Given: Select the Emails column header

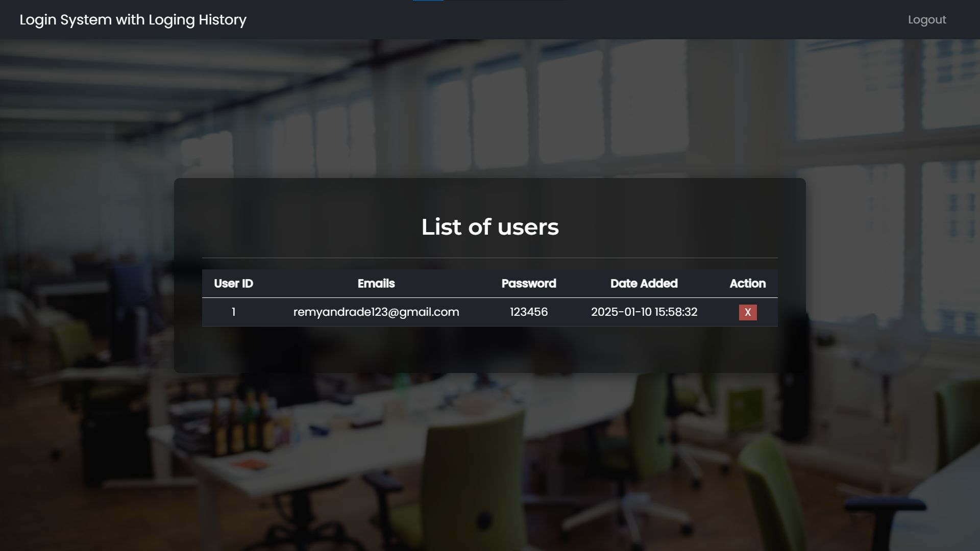Looking at the screenshot, I should click(376, 284).
